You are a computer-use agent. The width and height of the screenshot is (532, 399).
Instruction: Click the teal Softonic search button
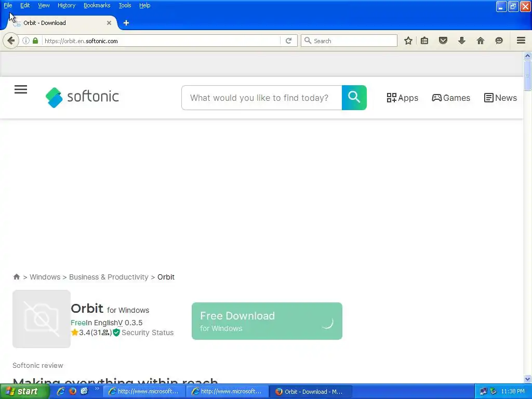(x=354, y=98)
